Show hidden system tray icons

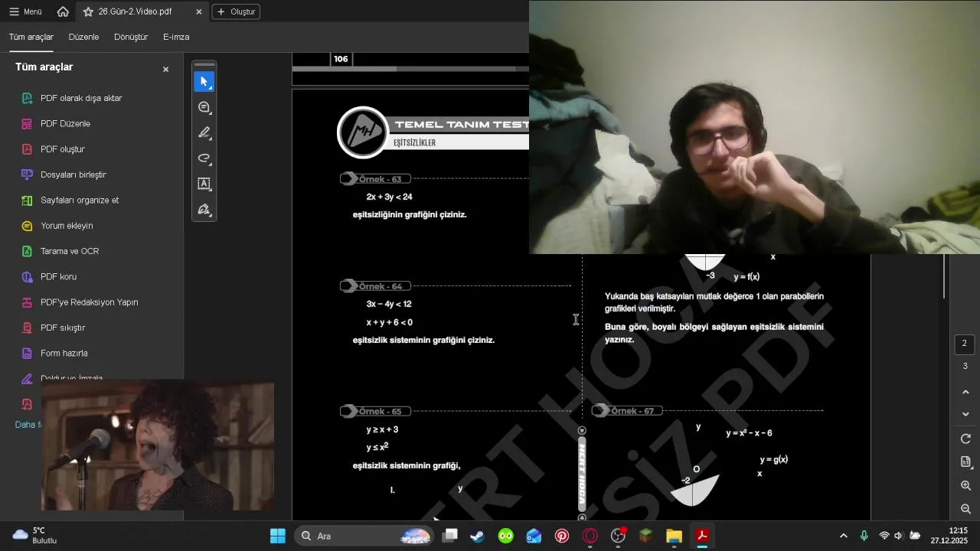tap(844, 536)
